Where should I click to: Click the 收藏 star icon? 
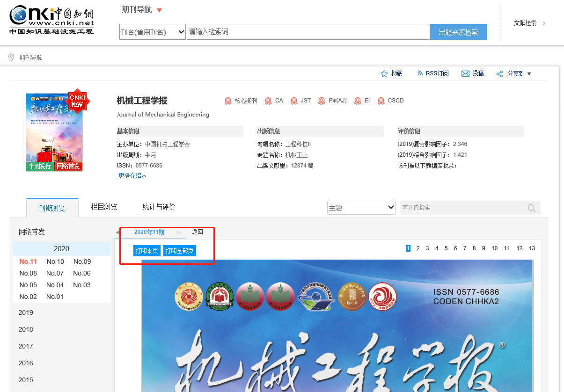[x=384, y=73]
